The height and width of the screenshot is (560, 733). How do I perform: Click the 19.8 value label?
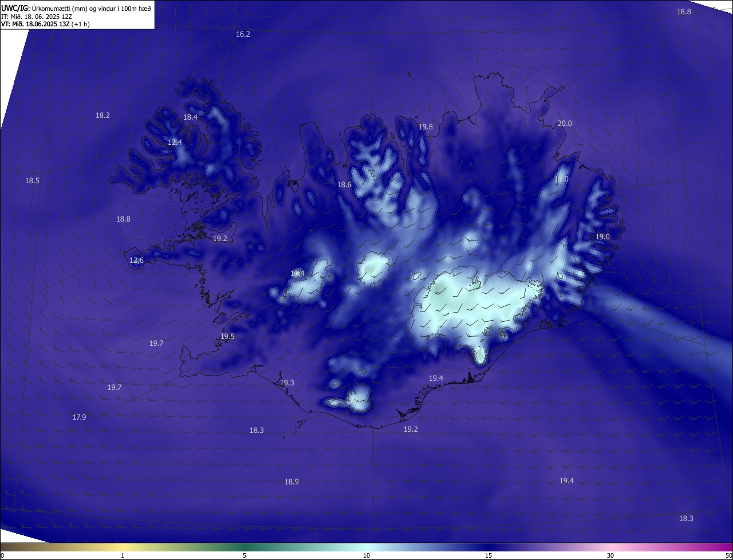425,127
